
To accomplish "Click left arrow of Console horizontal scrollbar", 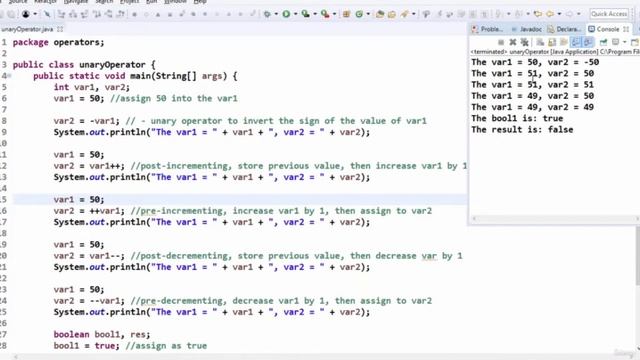I will pos(474,219).
